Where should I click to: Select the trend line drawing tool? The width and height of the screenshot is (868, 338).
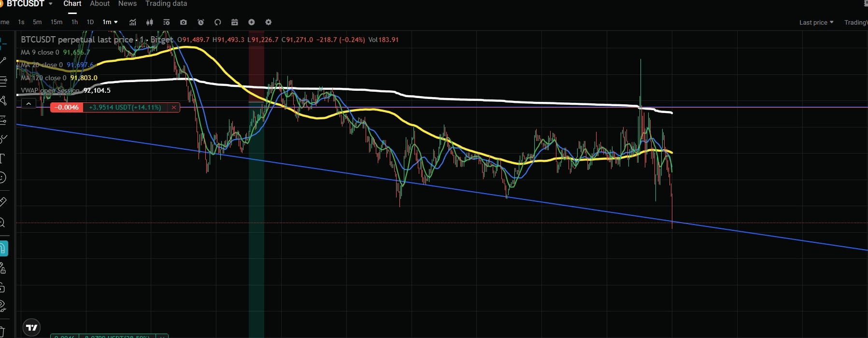[3, 61]
